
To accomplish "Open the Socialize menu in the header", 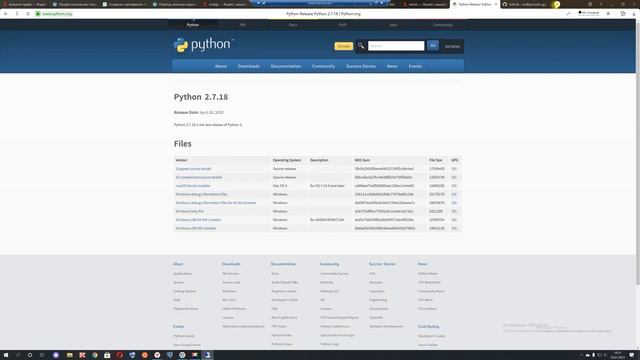I will tap(452, 46).
